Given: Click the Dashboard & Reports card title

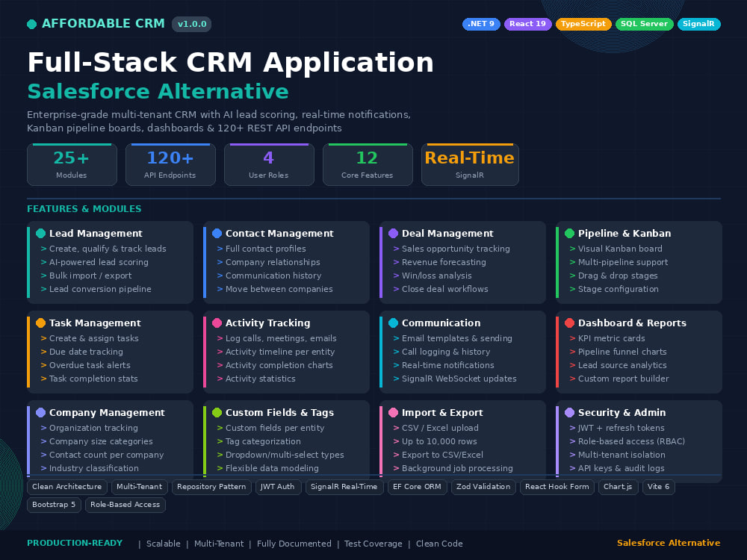Looking at the screenshot, I should [632, 323].
